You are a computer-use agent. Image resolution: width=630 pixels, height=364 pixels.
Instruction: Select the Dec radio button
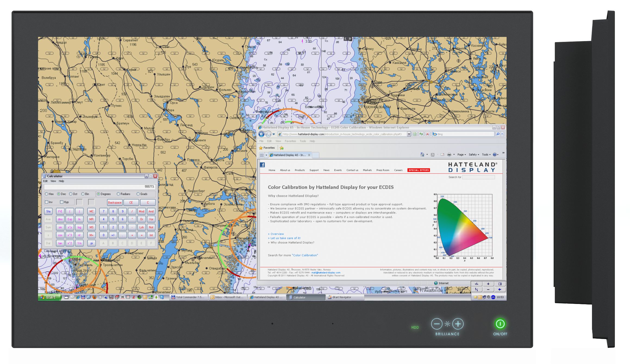coord(58,194)
